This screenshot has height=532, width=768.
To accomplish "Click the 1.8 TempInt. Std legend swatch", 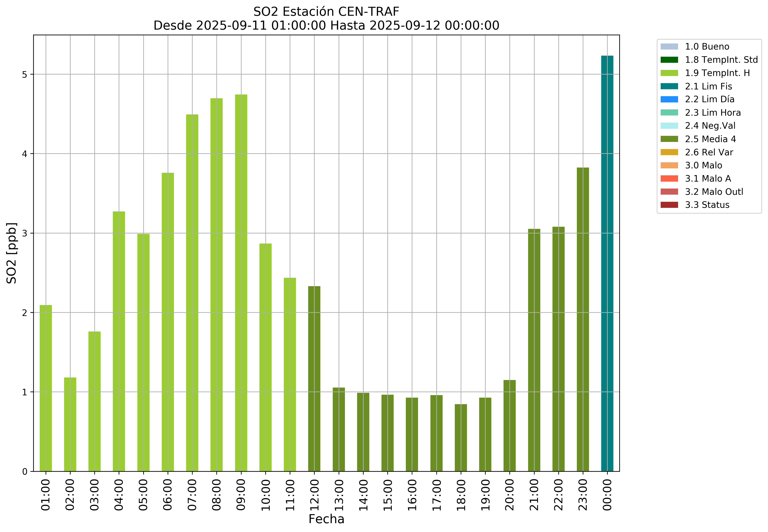I will click(x=669, y=60).
